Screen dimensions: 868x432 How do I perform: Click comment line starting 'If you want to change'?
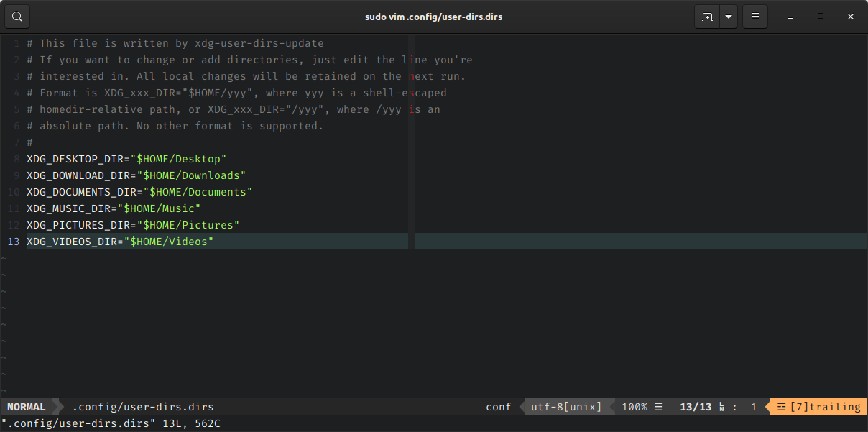[x=249, y=60]
